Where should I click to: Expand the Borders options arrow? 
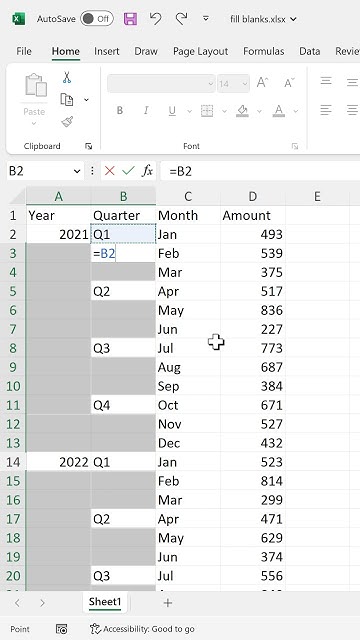click(224, 111)
